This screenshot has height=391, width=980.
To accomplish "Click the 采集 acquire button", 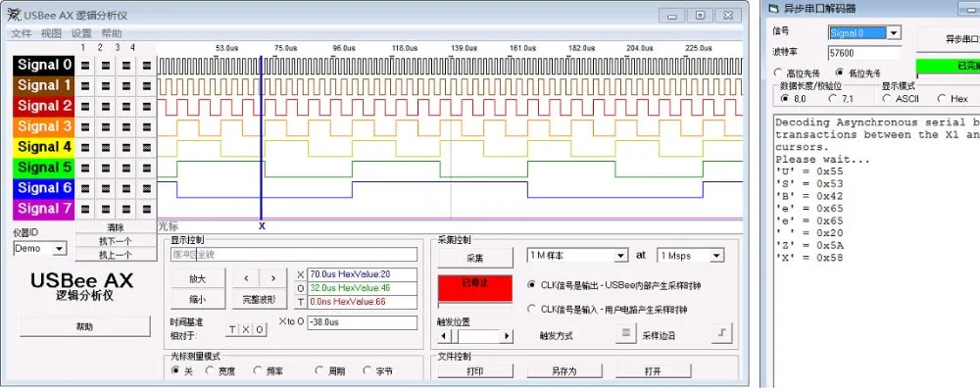I will (475, 258).
